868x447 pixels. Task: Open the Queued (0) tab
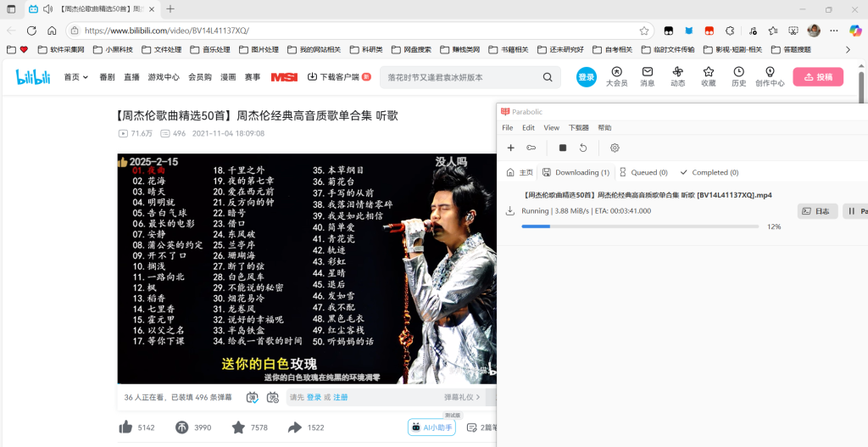(x=643, y=172)
